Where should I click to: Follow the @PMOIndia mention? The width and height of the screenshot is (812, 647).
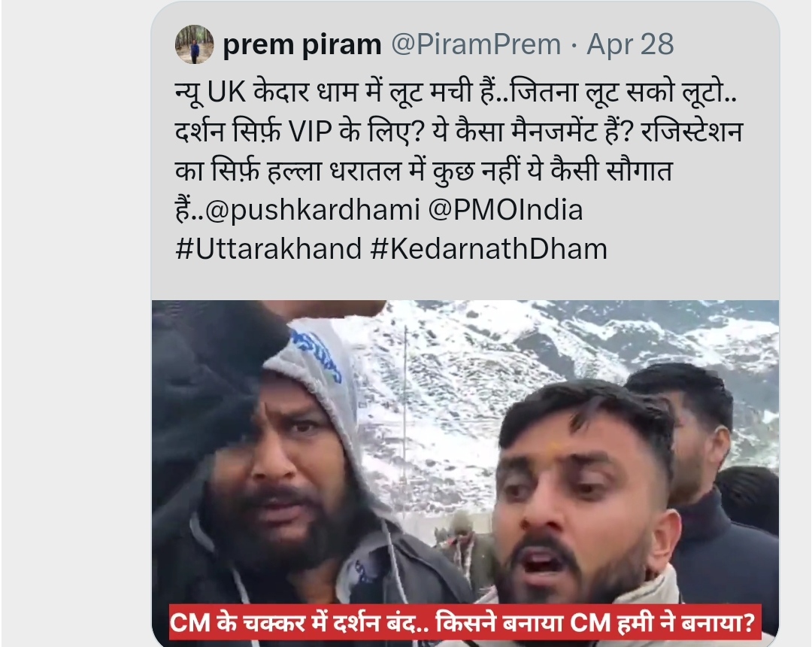pyautogui.click(x=505, y=210)
